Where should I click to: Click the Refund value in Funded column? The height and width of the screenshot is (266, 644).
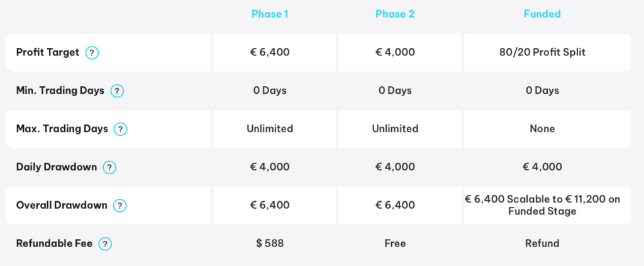point(542,243)
